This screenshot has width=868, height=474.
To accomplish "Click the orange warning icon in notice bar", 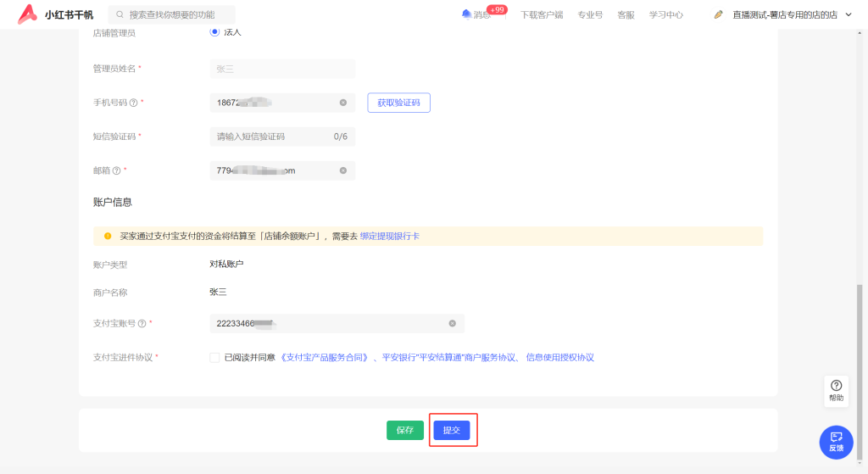I will (108, 236).
